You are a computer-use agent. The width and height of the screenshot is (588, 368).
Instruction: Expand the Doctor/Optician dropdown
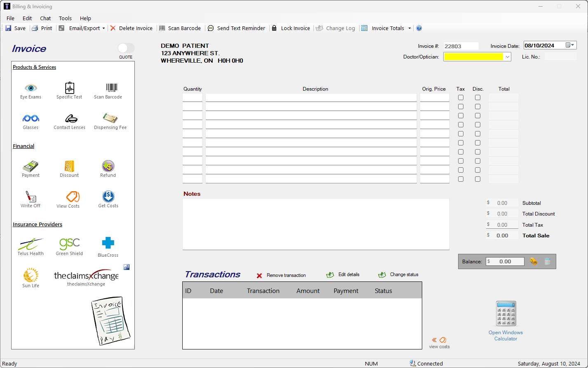[507, 57]
